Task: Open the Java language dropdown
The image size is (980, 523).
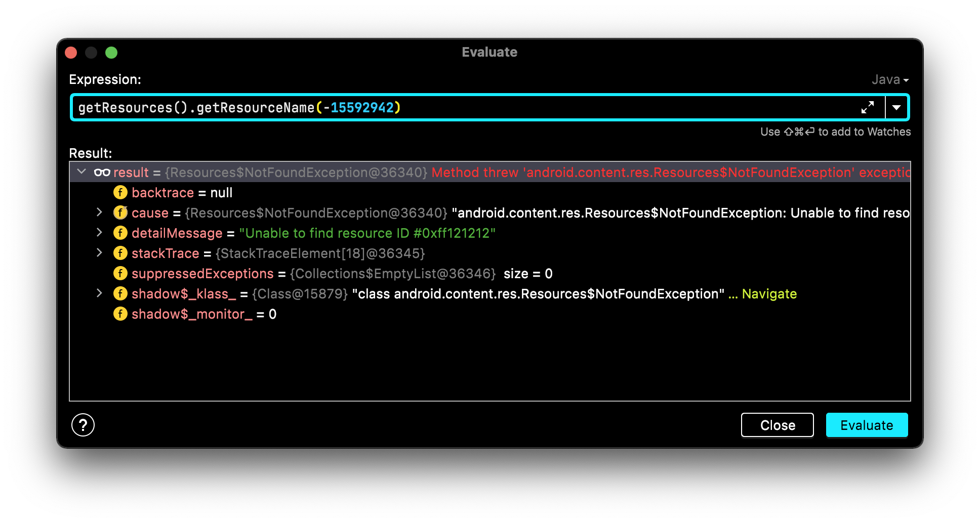Action: [x=890, y=79]
